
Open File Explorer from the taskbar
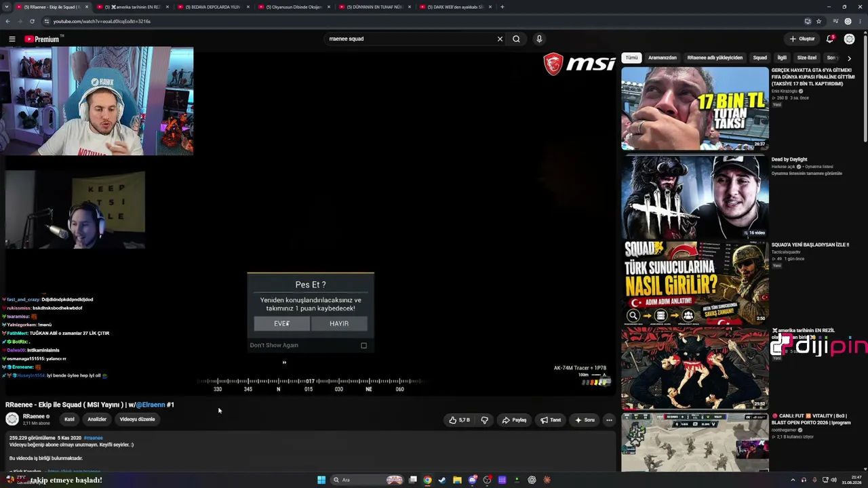(x=457, y=480)
